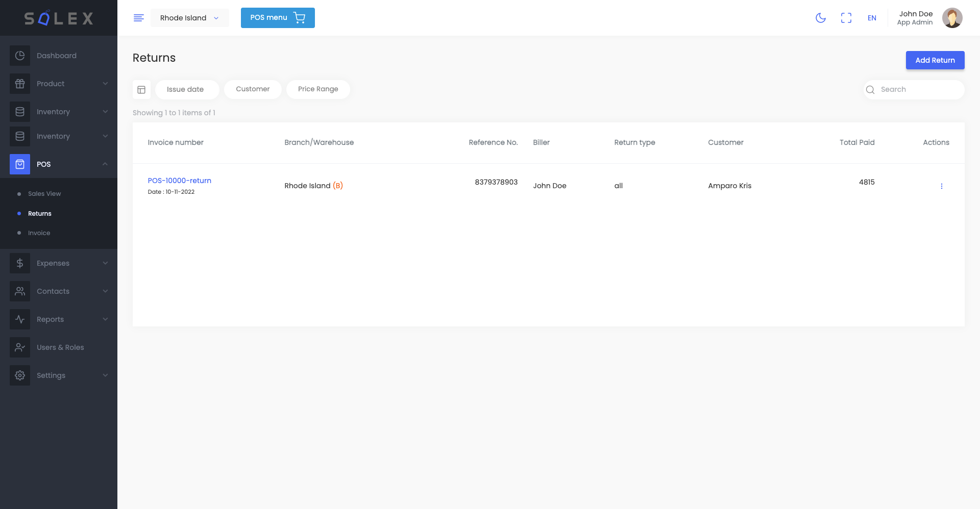Image resolution: width=980 pixels, height=509 pixels.
Task: Open the Rhode Island branch dropdown
Action: (189, 18)
